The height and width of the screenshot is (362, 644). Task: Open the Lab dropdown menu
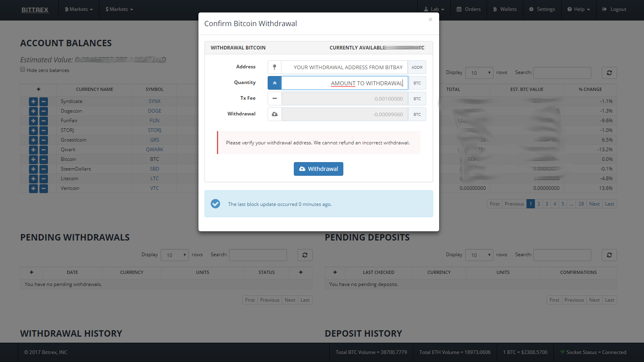(434, 9)
